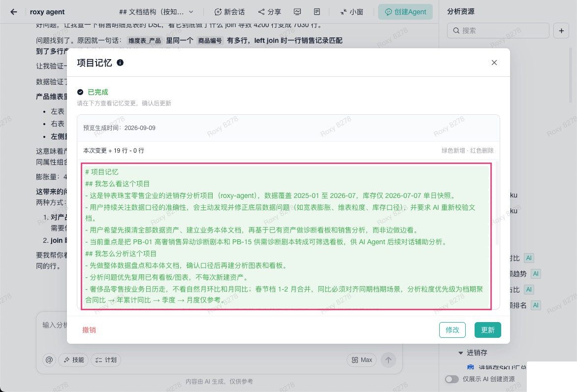Select the 进销存SKU汇总 dataset icon
This screenshot has height=392, width=577.
tap(471, 367)
